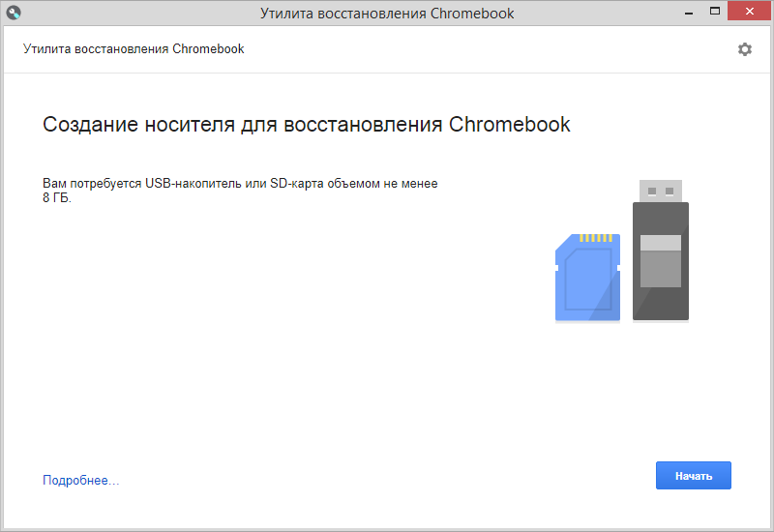Open the settings gear menu

(x=744, y=49)
